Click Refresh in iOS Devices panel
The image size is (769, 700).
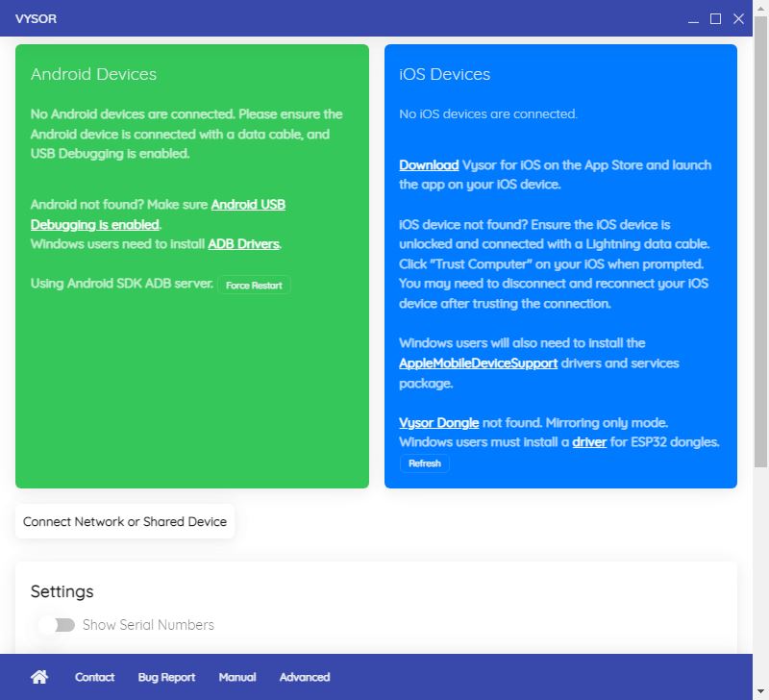425,463
